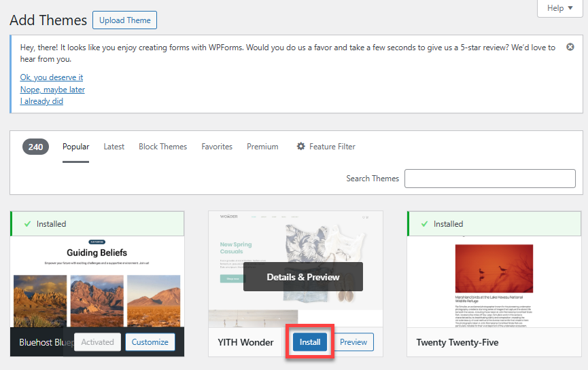
Task: Open the Bluehost Blueprint theme screenshot
Action: click(97, 282)
